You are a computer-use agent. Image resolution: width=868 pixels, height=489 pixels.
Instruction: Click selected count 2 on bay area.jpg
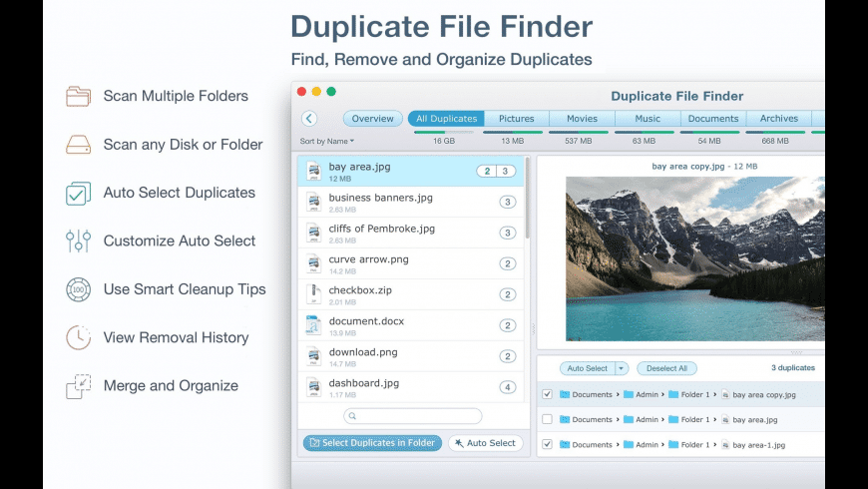point(487,171)
